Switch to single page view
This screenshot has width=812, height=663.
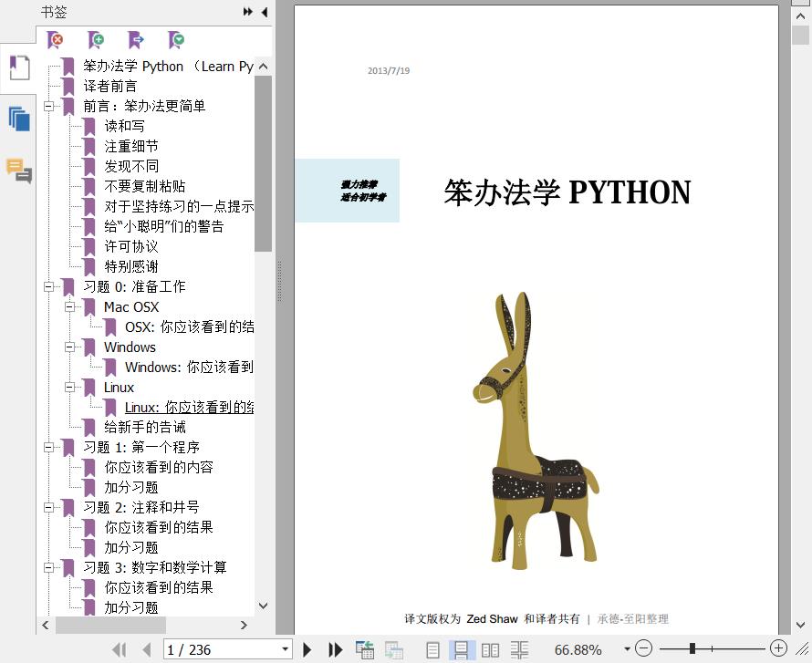pyautogui.click(x=432, y=649)
